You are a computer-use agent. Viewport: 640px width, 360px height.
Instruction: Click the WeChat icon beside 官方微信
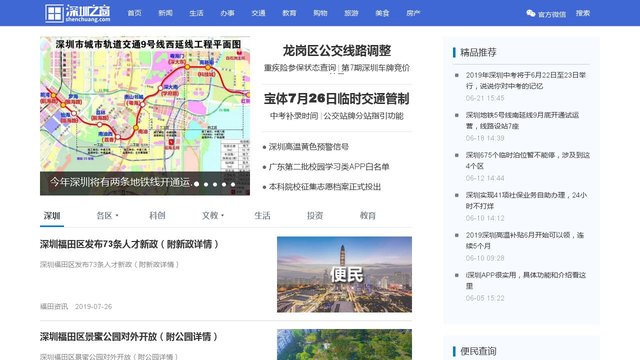point(531,13)
